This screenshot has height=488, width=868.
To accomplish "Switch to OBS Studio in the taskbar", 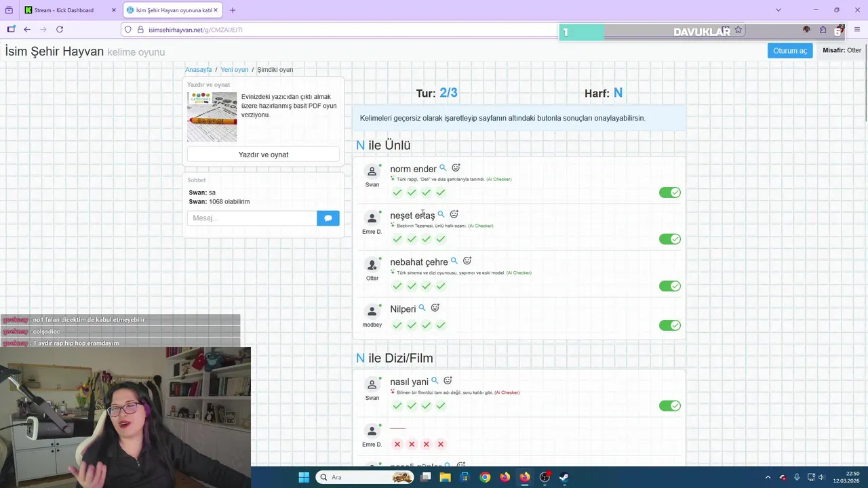I will [545, 477].
